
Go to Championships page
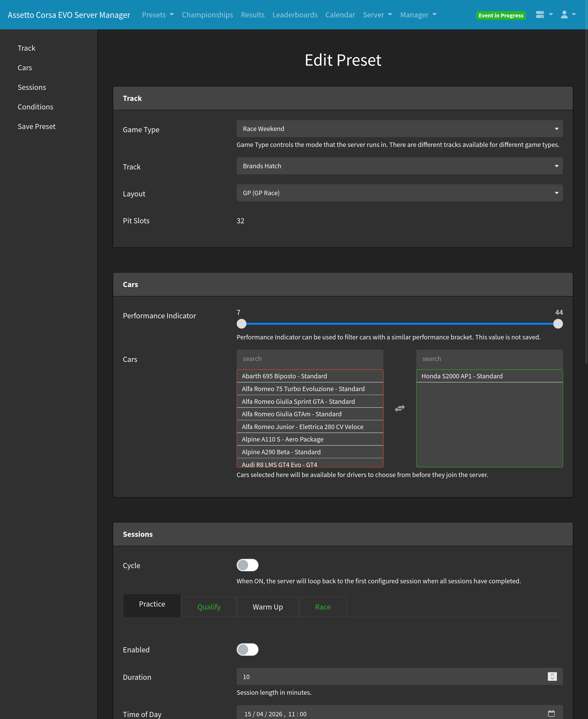pyautogui.click(x=207, y=14)
